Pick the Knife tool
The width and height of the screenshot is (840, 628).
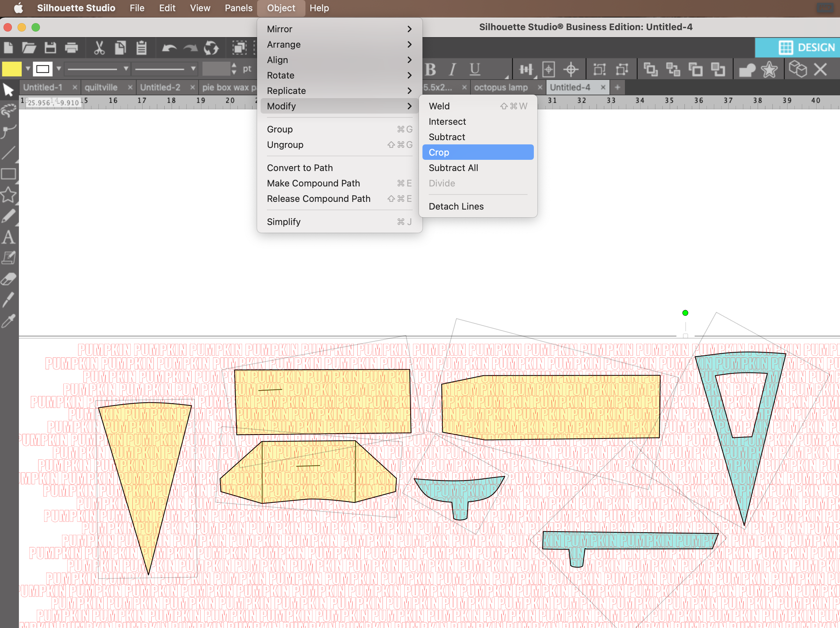[x=8, y=299]
